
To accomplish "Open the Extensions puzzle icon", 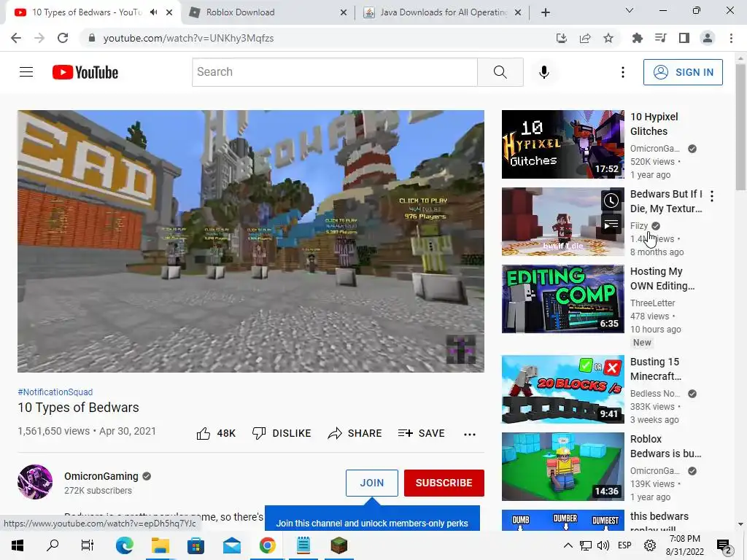I will click(x=638, y=38).
